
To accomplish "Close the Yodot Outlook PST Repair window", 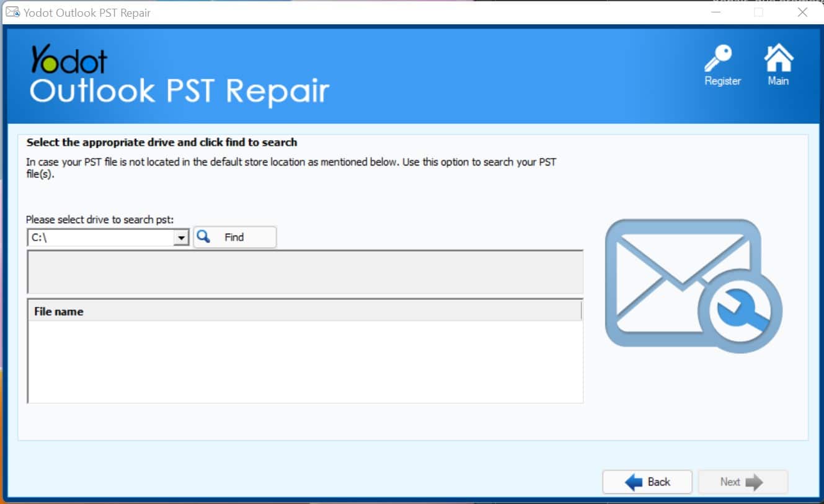I will [x=802, y=12].
